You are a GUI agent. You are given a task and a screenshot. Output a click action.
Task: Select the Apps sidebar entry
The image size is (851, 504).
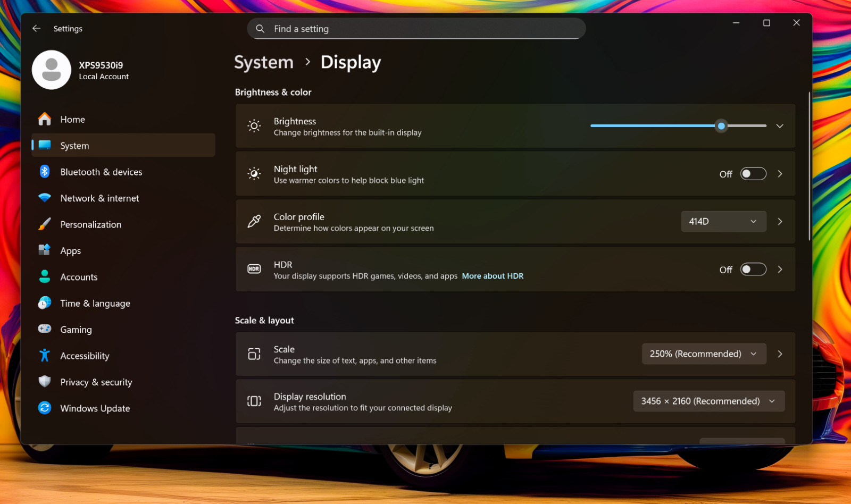tap(123, 250)
